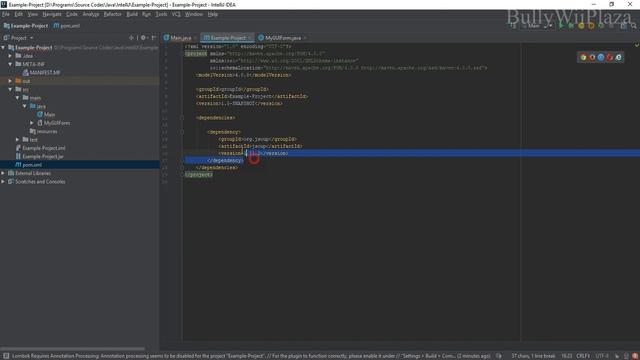
Task: Click the Lombok annotation processing notification text
Action: 251,356
